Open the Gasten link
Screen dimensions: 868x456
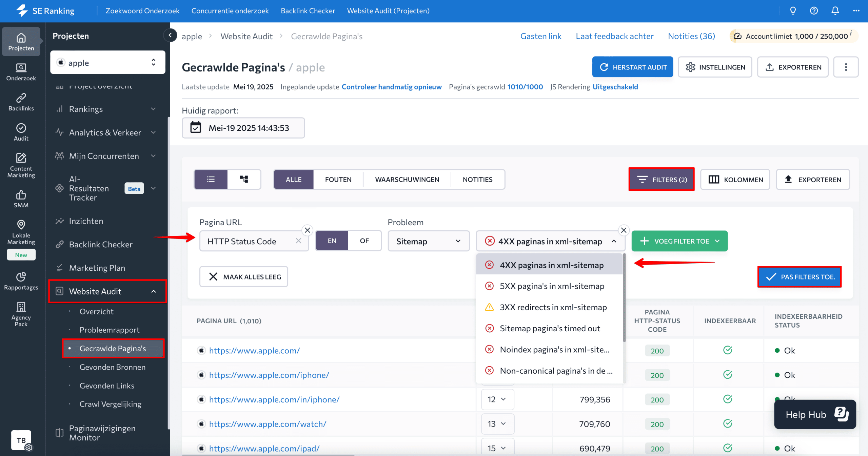(541, 36)
